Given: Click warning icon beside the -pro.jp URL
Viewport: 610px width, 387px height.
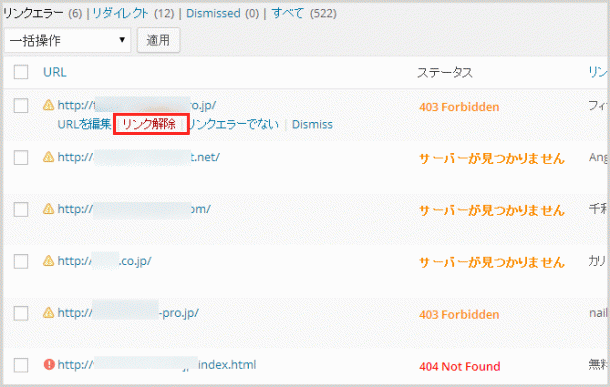Looking at the screenshot, I should 48,312.
